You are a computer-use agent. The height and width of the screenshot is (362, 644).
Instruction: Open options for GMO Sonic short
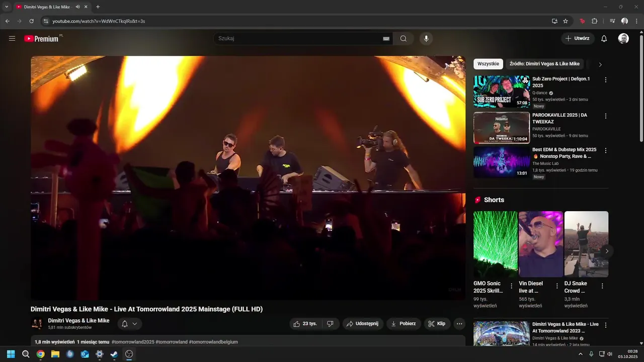coord(512,286)
